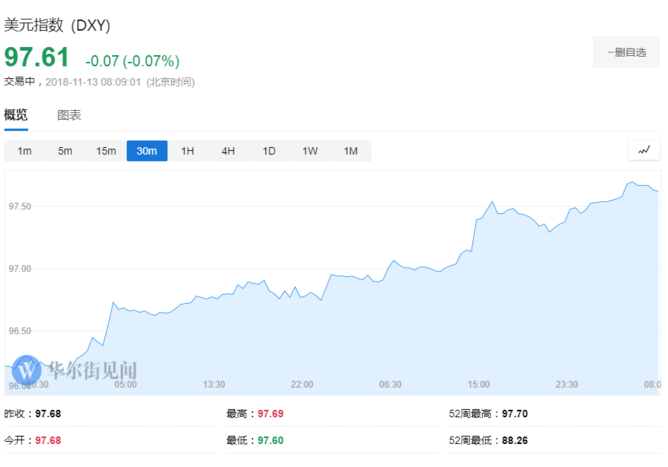Viewport: 668px width, 467px height.
Task: Click the Wallstreetcn watermark logo
Action: [x=78, y=371]
